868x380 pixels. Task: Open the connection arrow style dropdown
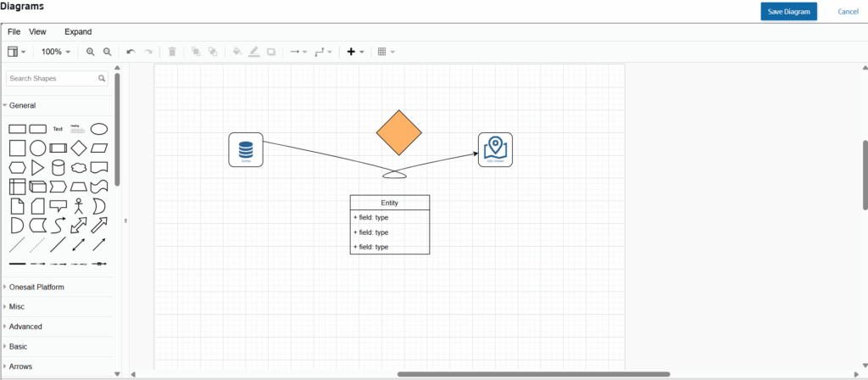point(298,52)
